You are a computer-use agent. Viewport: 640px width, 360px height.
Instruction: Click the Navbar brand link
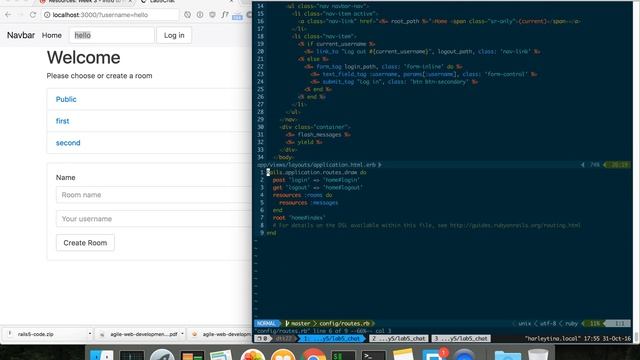[x=21, y=35]
